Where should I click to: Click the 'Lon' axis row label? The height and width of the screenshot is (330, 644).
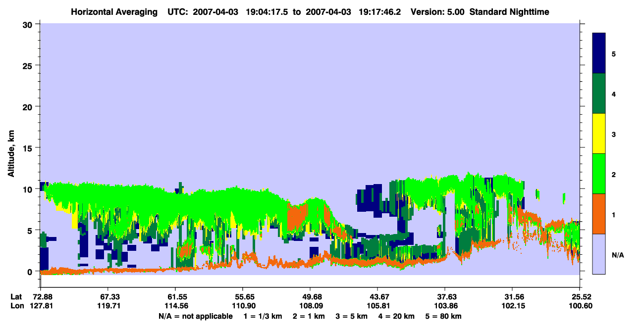point(17,306)
